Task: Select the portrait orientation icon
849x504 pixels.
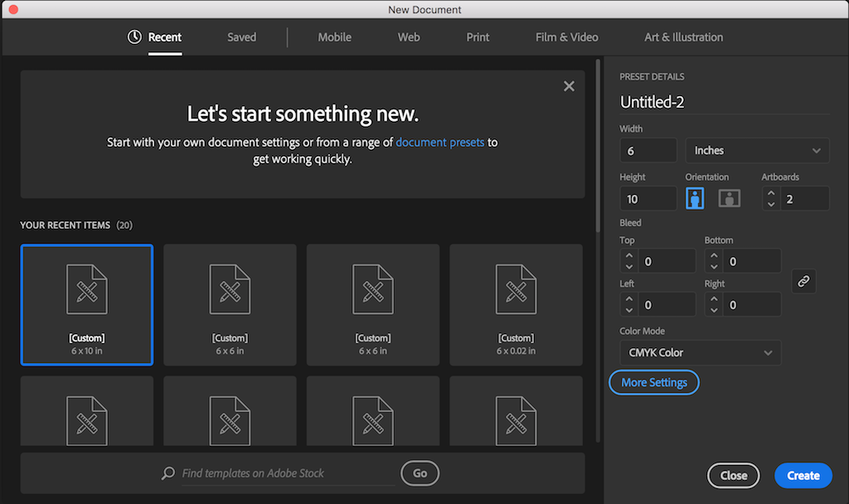Action: [695, 197]
